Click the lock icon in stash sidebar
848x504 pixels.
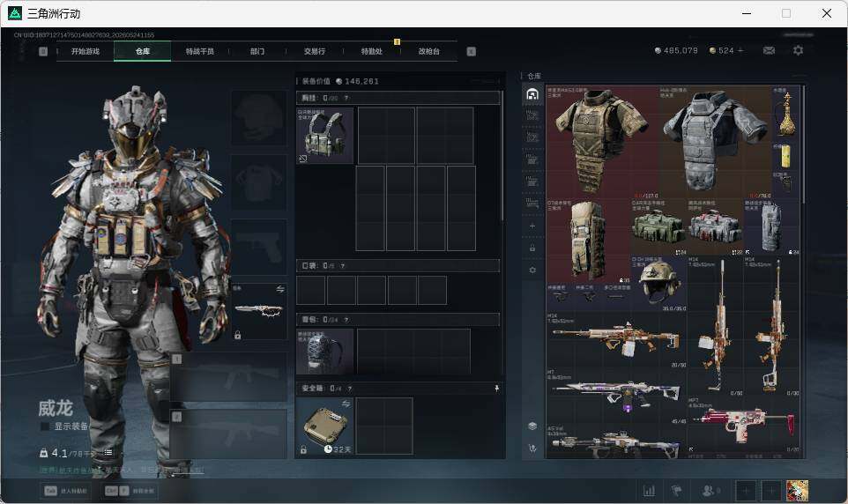(x=532, y=248)
